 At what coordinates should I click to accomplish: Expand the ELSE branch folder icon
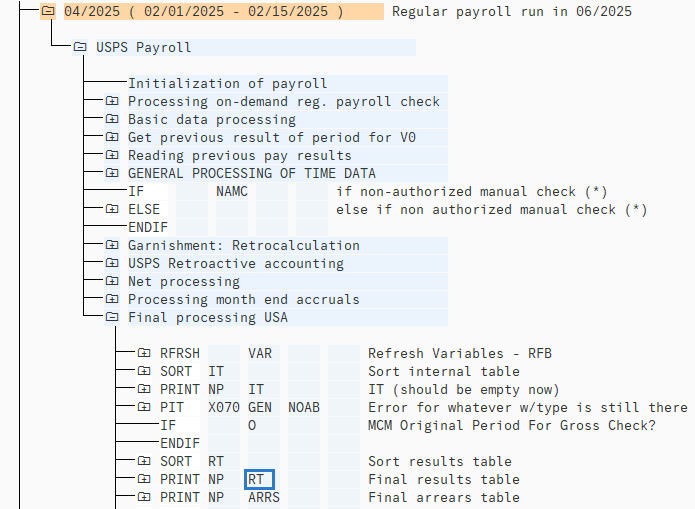[112, 210]
